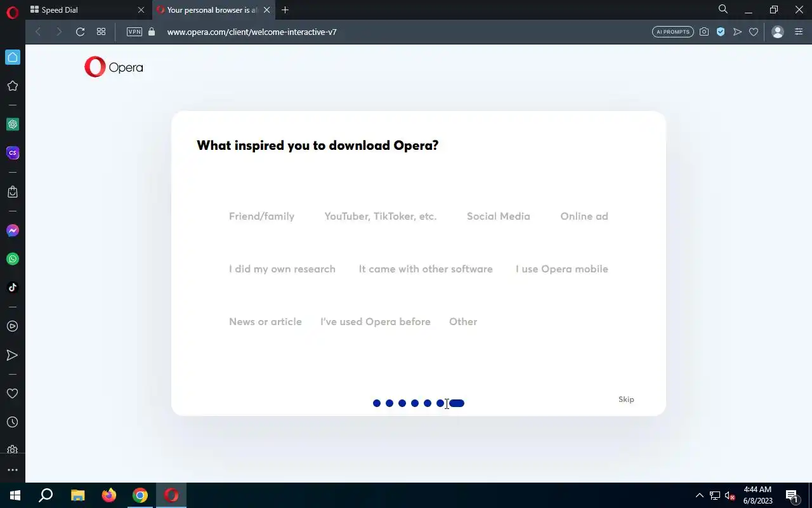Open the muted volume tray icon
The image size is (812, 508).
(x=730, y=495)
